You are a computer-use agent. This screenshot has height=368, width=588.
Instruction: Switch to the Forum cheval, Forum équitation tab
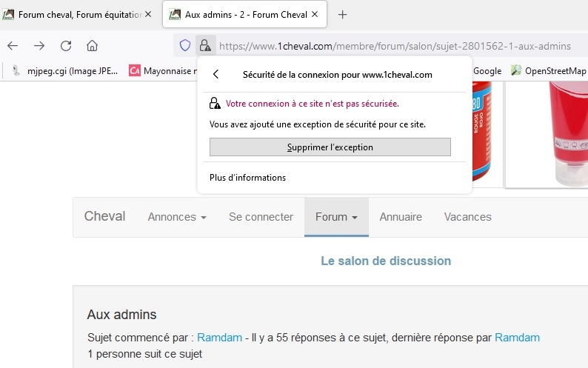[x=74, y=15]
